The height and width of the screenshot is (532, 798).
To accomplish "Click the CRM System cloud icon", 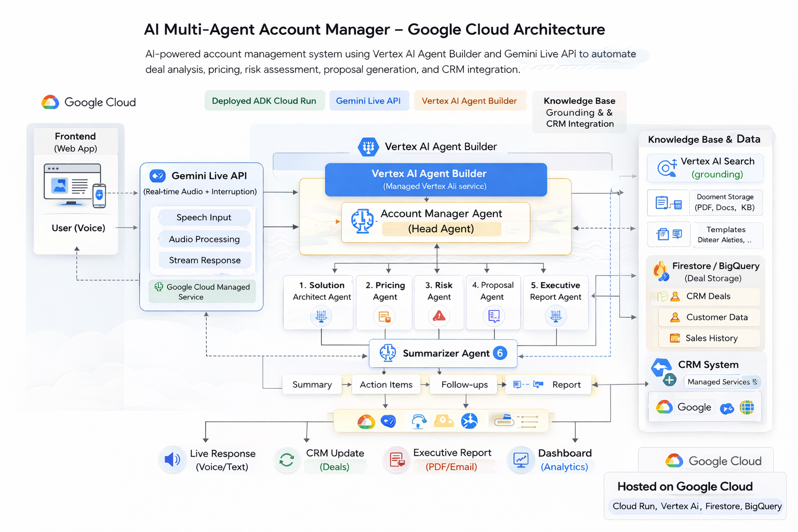I will click(661, 367).
